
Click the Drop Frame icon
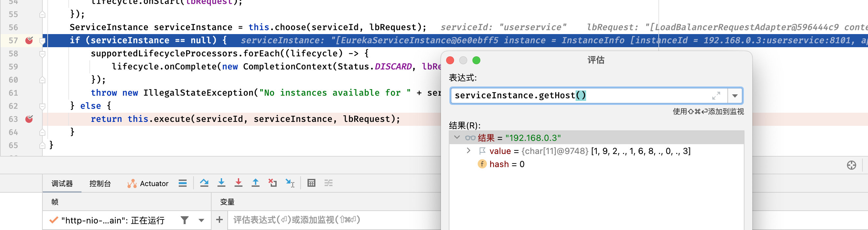click(x=272, y=183)
